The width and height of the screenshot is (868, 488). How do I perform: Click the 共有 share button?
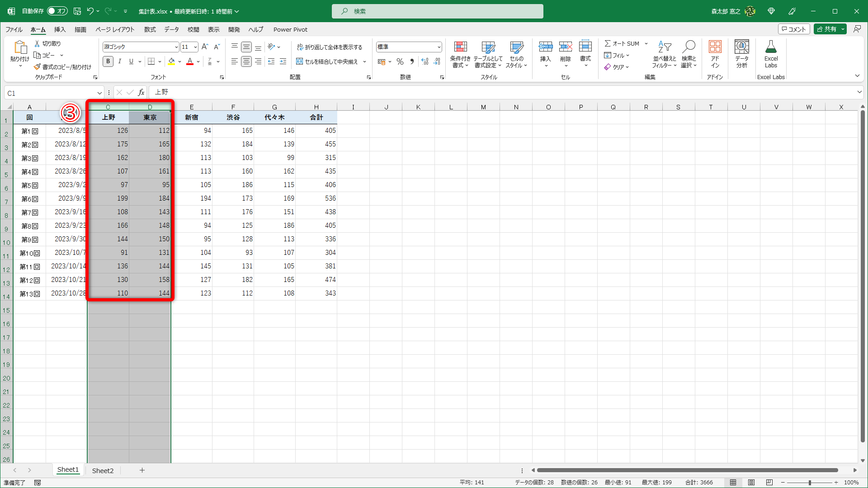(826, 29)
